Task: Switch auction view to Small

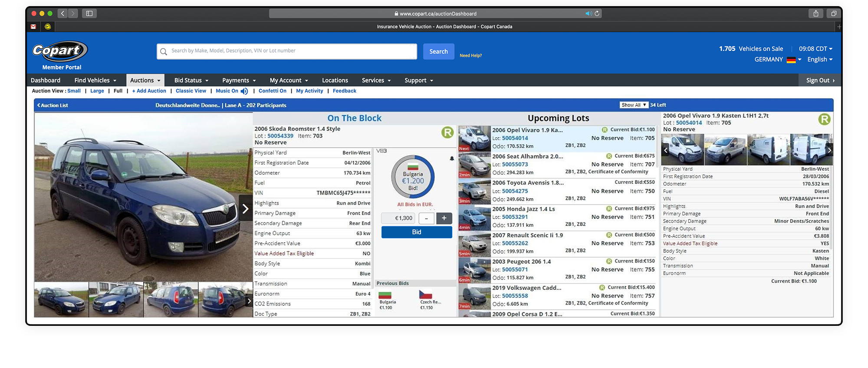Action: tap(74, 91)
